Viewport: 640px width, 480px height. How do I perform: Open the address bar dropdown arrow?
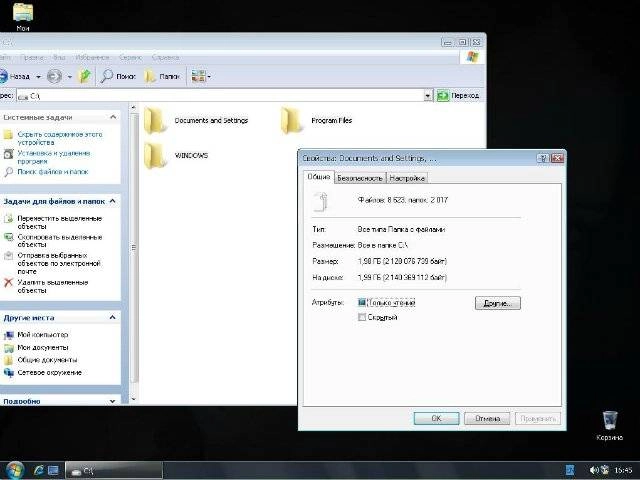[427, 96]
